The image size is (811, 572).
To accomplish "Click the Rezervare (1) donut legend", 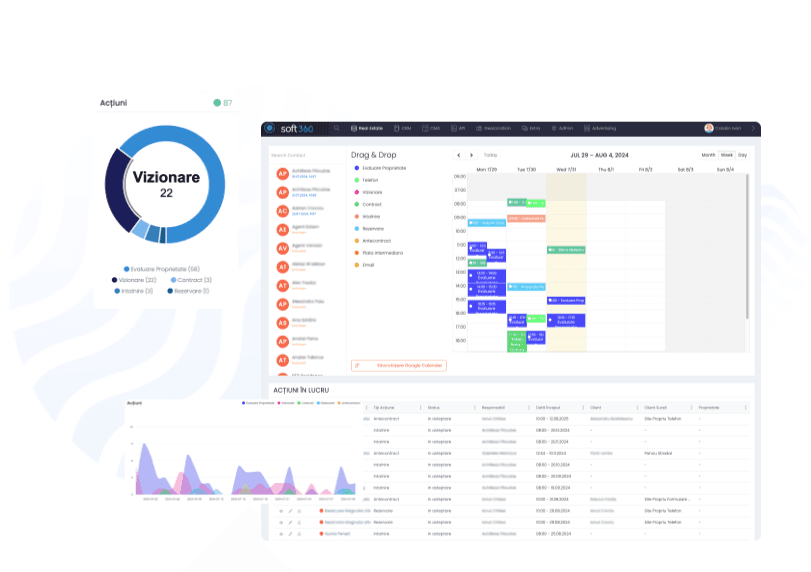I will [x=188, y=291].
